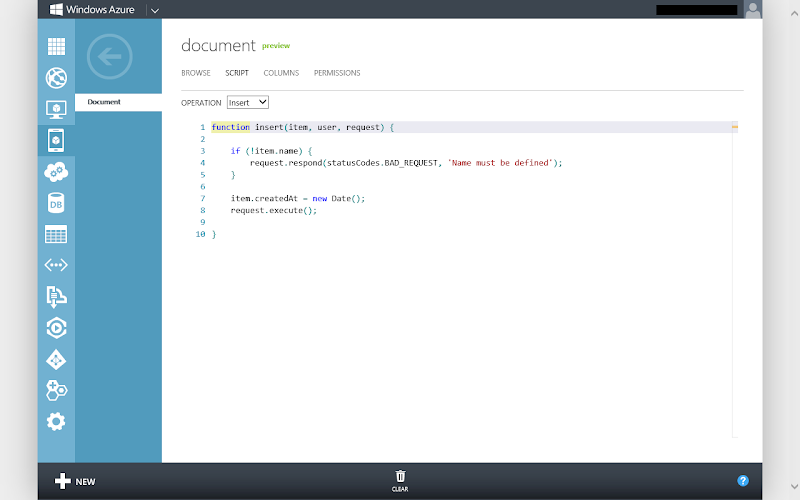Click the page scrollbar up arrow
800x500 pixels.
click(x=794, y=14)
